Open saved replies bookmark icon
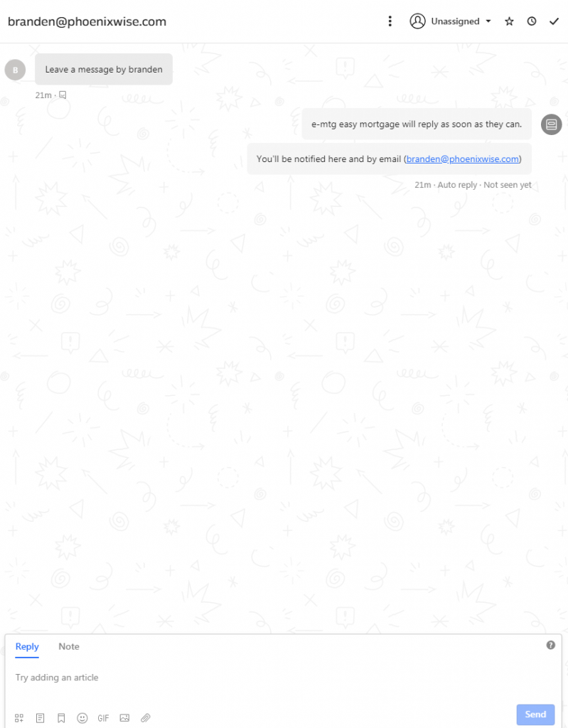 tap(61, 718)
